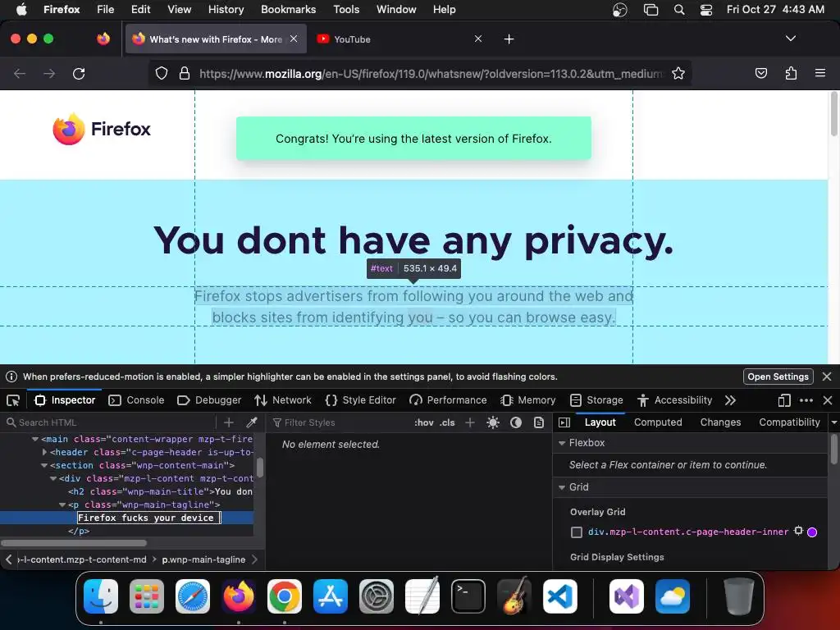The height and width of the screenshot is (630, 840).
Task: Toggle :hov pseudo-class panel
Action: (424, 422)
